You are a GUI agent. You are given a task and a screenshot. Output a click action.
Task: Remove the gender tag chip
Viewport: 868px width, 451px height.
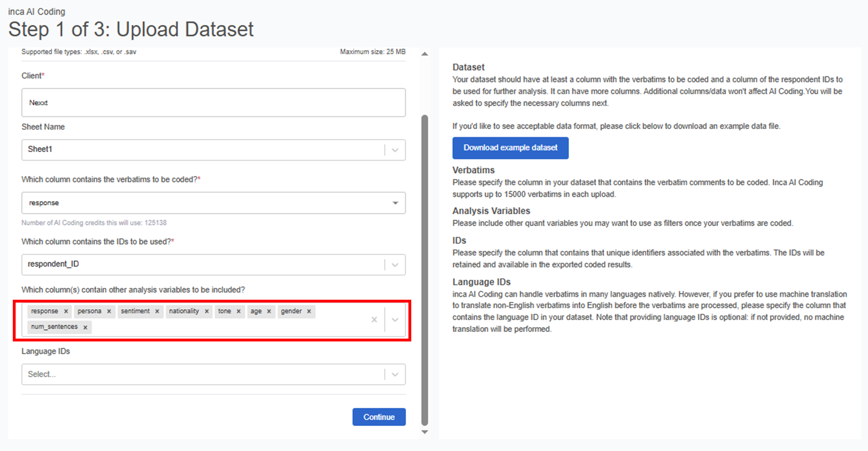click(309, 312)
